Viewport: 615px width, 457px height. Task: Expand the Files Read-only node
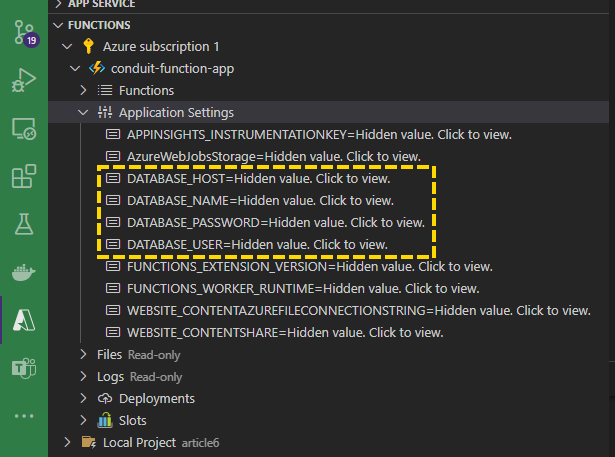[x=83, y=354]
